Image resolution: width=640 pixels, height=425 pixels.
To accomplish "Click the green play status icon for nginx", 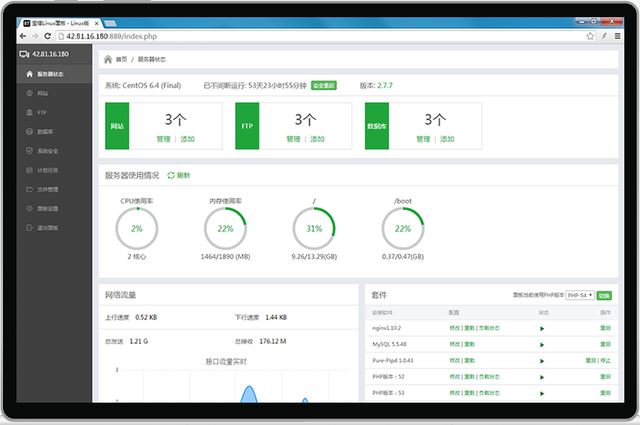I will (x=542, y=327).
